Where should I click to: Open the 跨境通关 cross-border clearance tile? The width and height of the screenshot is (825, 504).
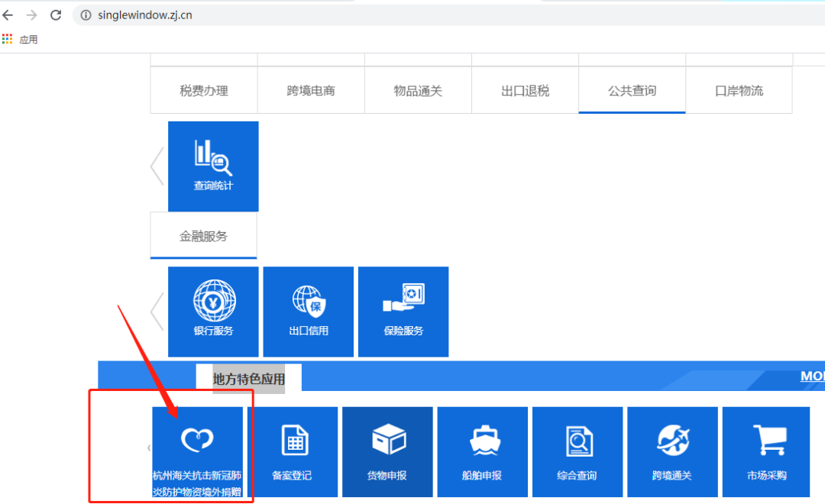coord(671,453)
